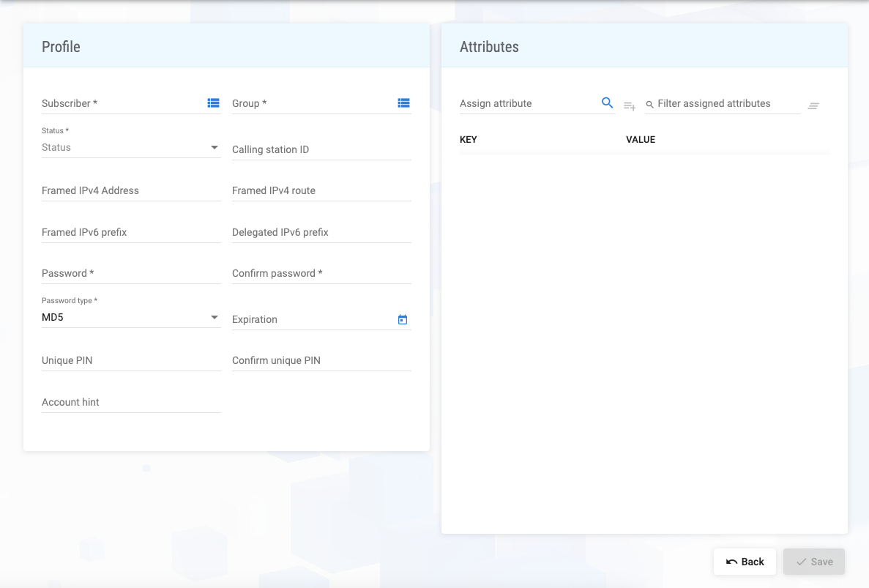The height and width of the screenshot is (588, 869).
Task: Click the Save button
Action: coord(814,562)
